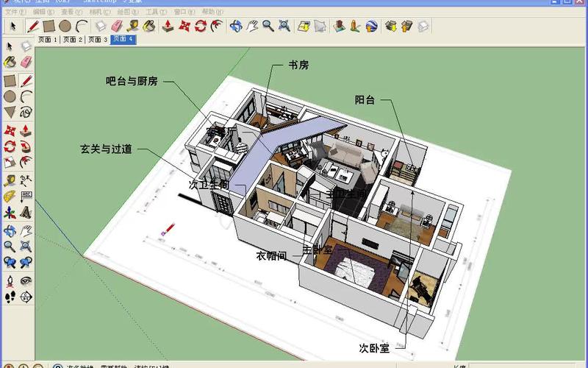Activate the Arc tool in top toolbar
588x368 pixels.
coord(82,26)
